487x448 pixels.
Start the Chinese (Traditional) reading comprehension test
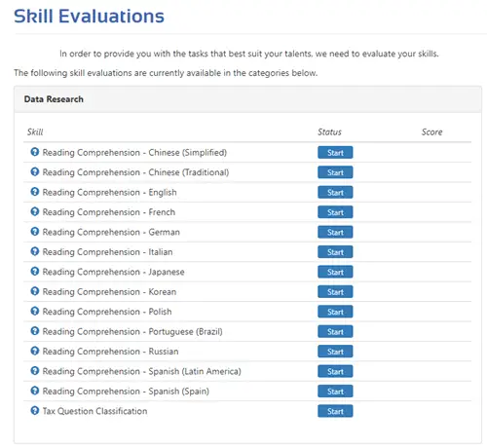point(335,172)
